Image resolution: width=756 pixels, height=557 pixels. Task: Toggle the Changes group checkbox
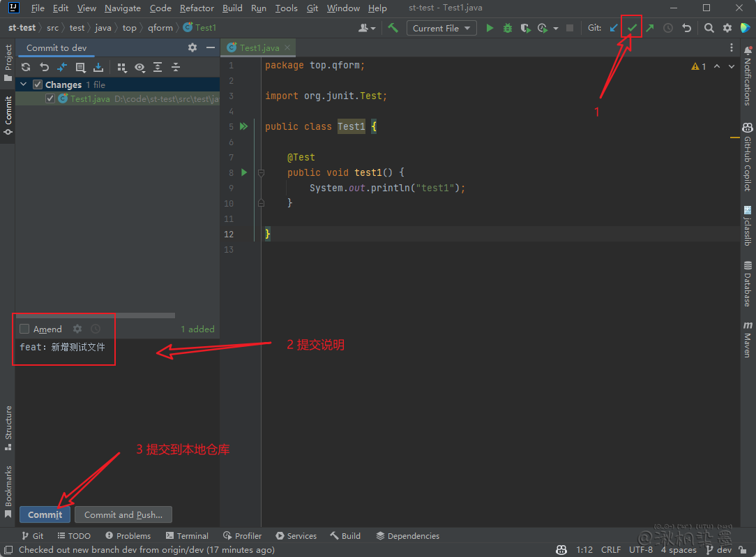pos(38,84)
